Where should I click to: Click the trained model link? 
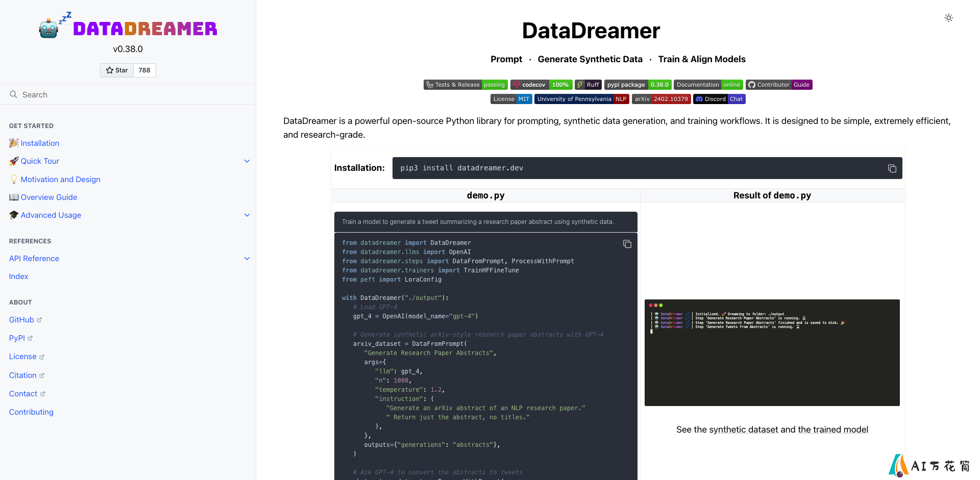(832, 430)
